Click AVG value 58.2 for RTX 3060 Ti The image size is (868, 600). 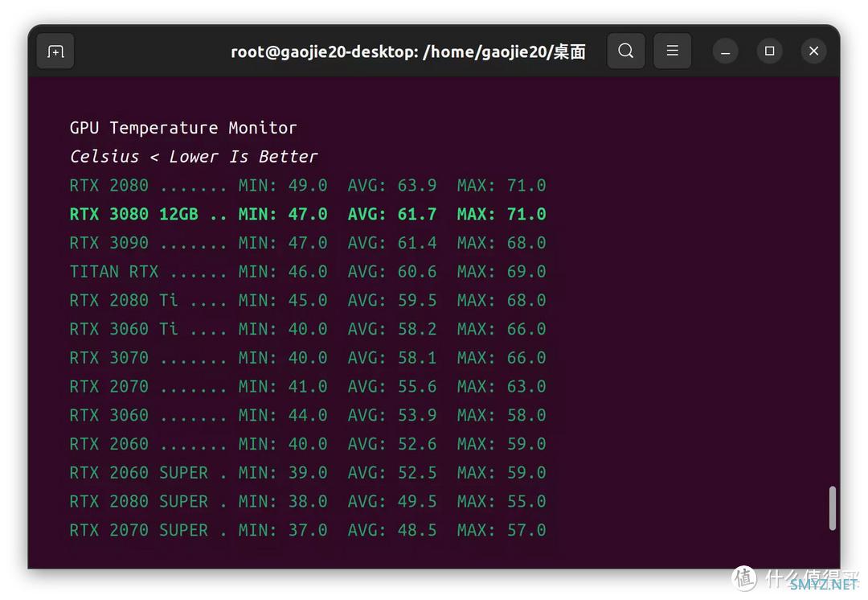[417, 329]
